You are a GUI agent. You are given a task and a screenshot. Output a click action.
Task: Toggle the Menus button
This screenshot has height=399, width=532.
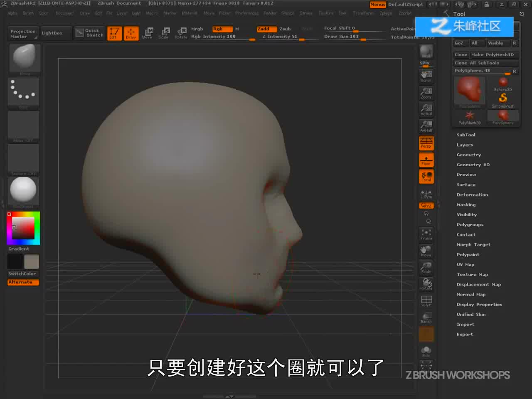(378, 5)
